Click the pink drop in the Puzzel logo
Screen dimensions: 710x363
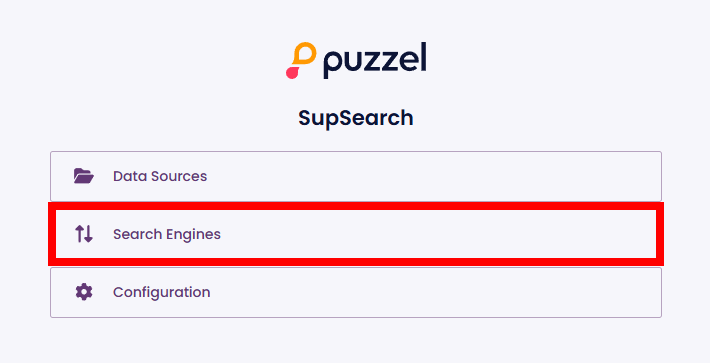(293, 72)
